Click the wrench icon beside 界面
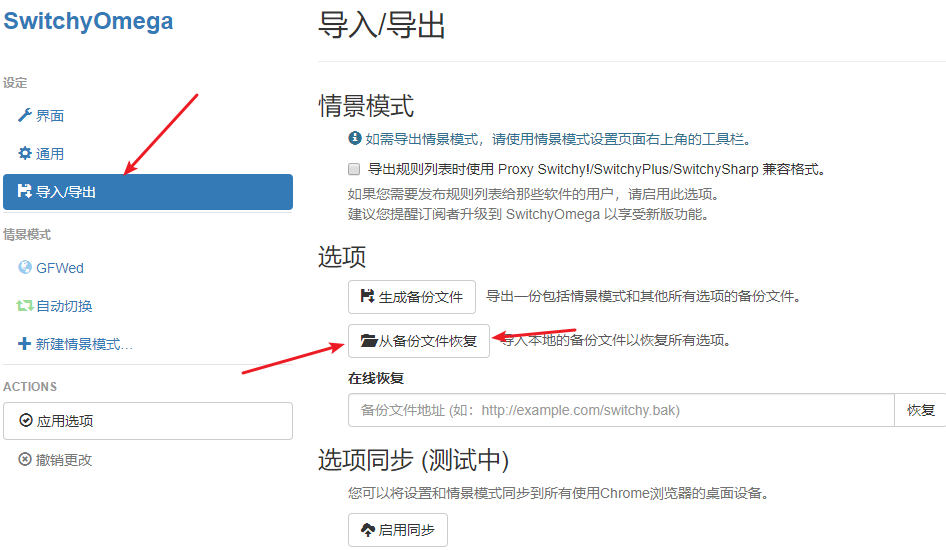The image size is (946, 550). point(25,115)
